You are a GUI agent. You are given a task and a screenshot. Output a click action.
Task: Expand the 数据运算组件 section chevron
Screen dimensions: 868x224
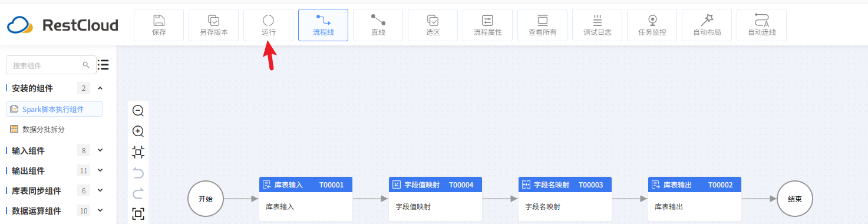pyautogui.click(x=100, y=210)
